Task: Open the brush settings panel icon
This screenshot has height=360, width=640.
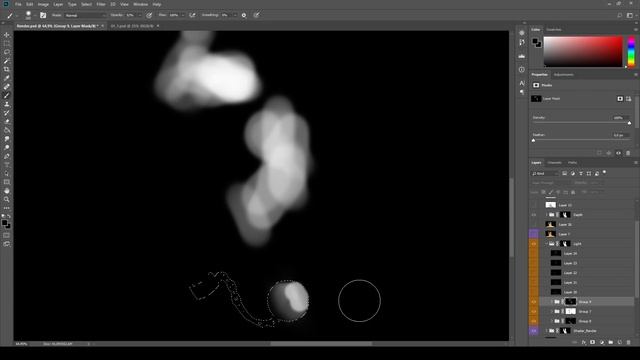Action: pyautogui.click(x=43, y=15)
